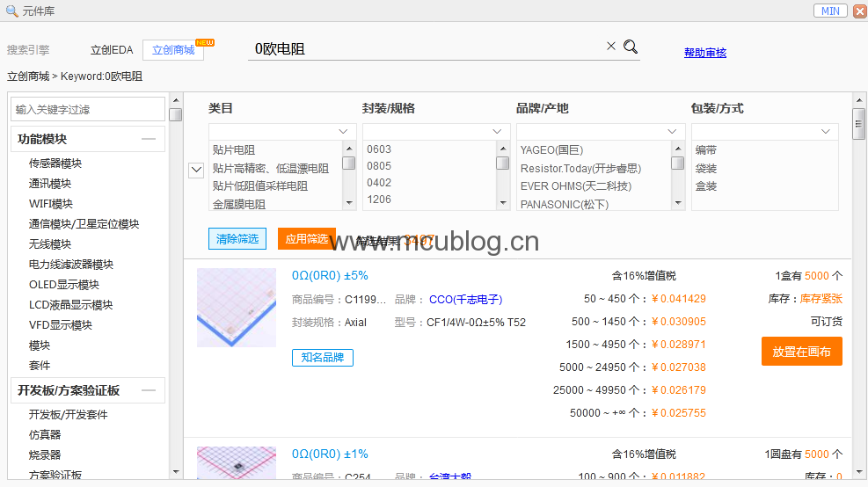Image resolution: width=868 pixels, height=487 pixels.
Task: Filter by brand Resistor.Today(开步睿思)
Action: 580,168
